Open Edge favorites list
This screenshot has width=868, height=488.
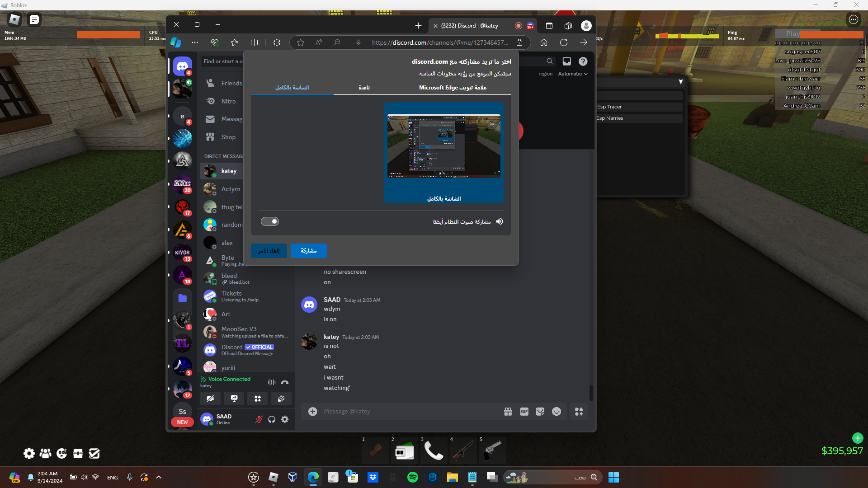235,42
